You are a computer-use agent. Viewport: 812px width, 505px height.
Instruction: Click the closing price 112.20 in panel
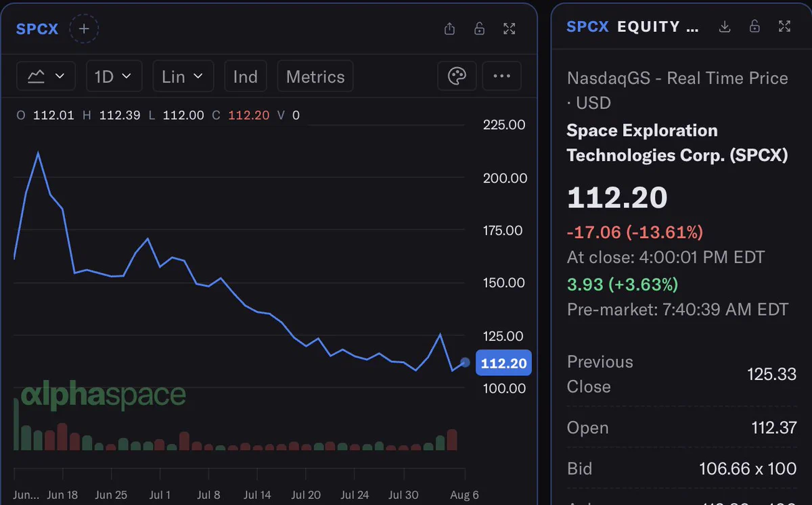[617, 197]
